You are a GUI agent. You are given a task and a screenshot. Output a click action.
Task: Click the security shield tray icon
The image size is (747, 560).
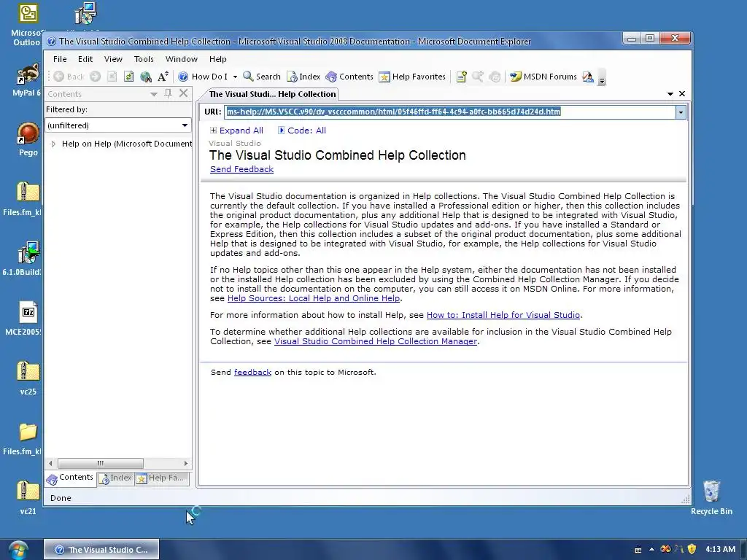[x=692, y=550]
